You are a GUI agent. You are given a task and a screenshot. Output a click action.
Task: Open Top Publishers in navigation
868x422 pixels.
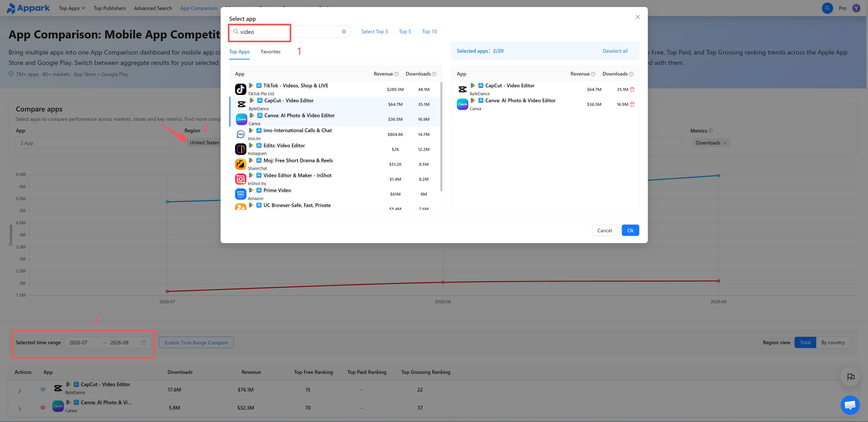click(x=109, y=8)
